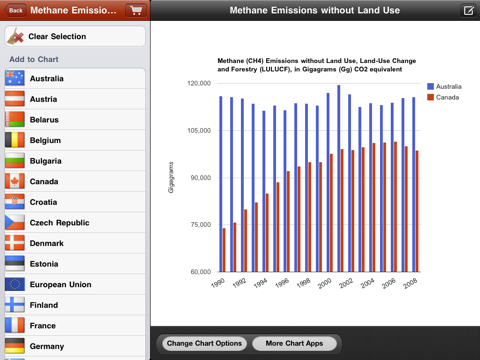The width and height of the screenshot is (480, 360).
Task: Click the blue Australia legend swatch
Action: tap(430, 86)
